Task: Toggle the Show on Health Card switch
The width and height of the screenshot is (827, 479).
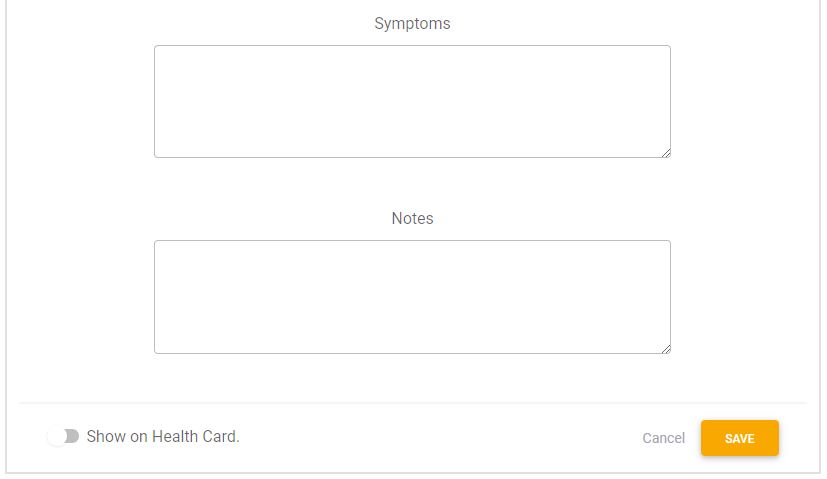Action: pyautogui.click(x=63, y=436)
